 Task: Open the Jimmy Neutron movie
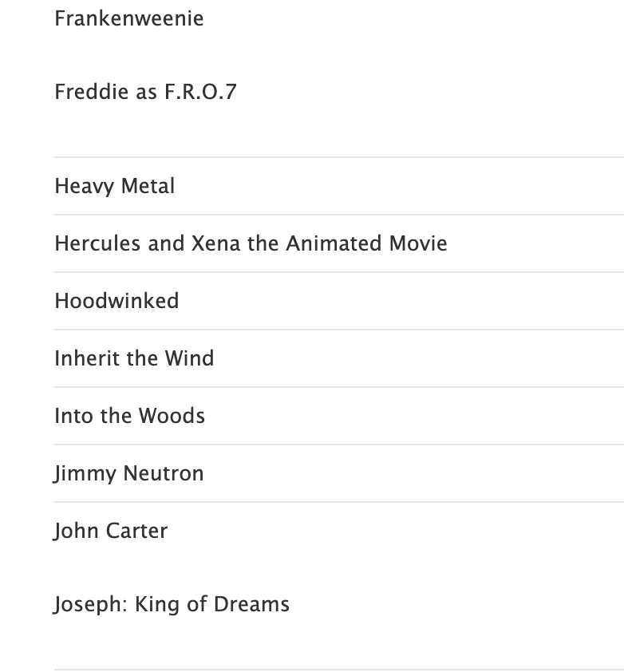tap(129, 473)
